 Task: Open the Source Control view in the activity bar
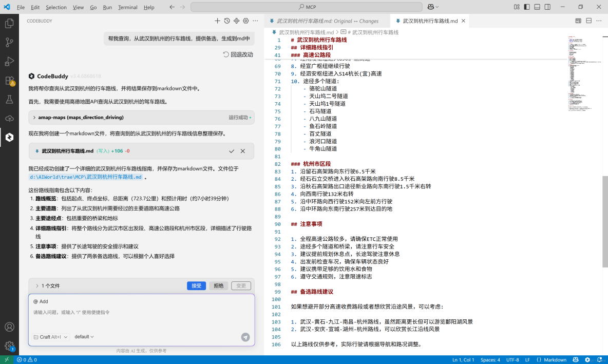point(10,42)
